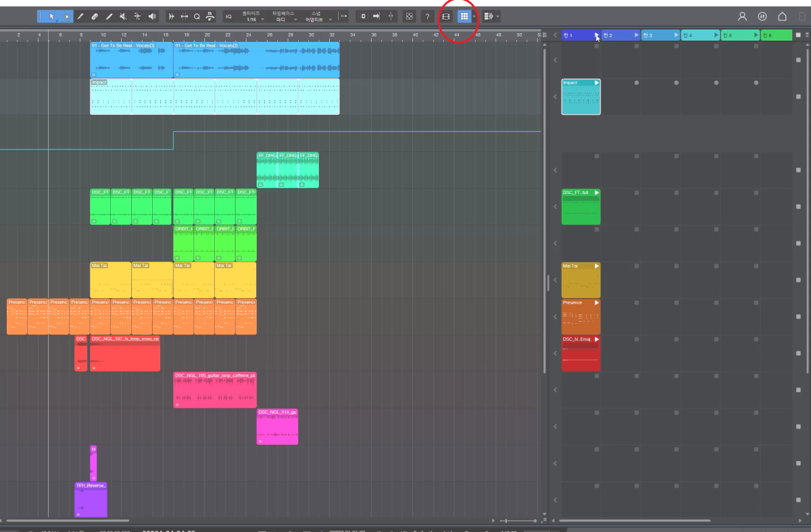Screen dimensions: 811x532
Task: Select the Split tool
Action: tap(80, 16)
